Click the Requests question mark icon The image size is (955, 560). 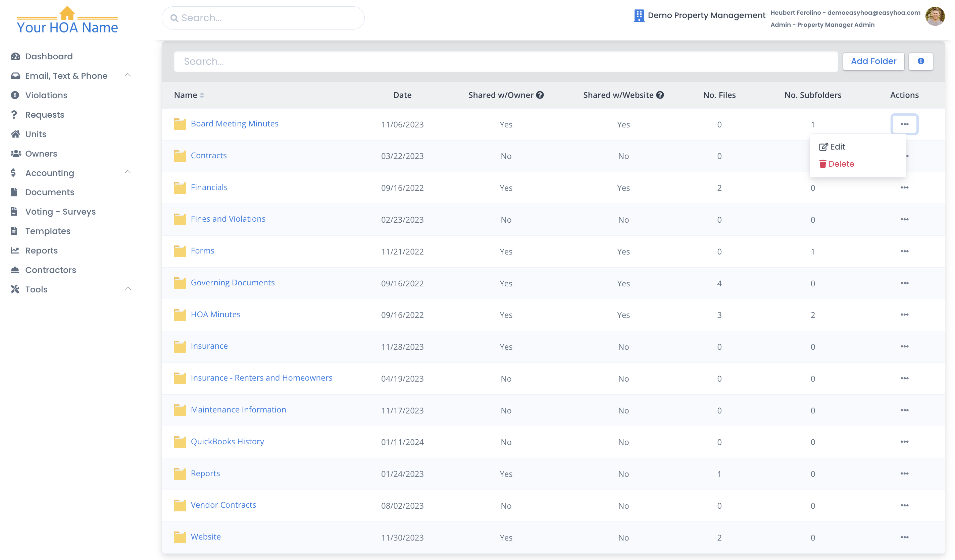(14, 114)
